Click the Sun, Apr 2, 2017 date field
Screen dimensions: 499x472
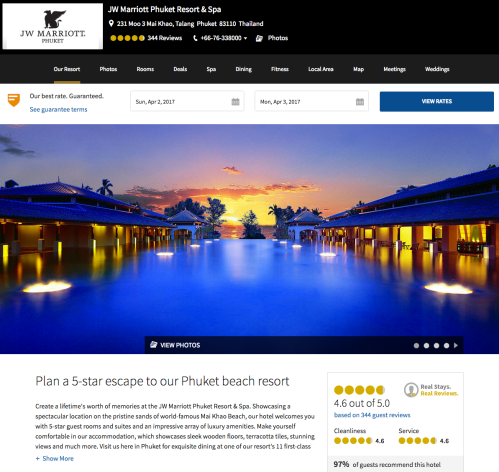[x=187, y=101]
